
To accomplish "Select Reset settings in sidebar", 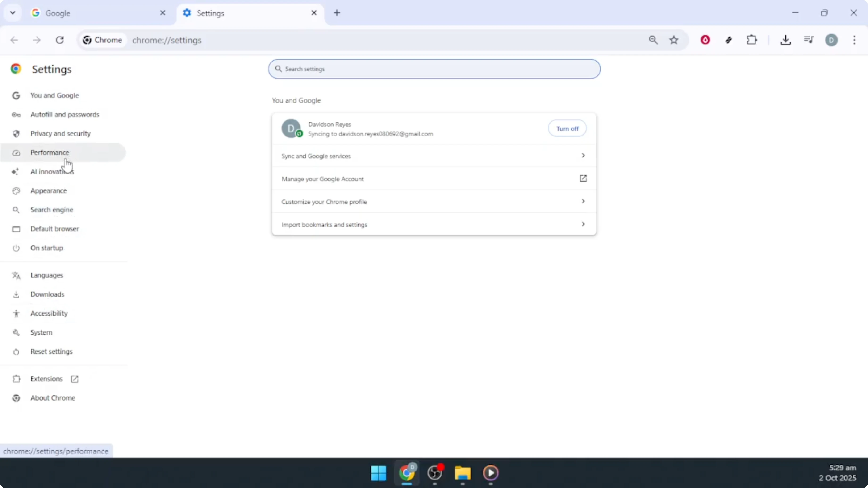I will (x=51, y=352).
